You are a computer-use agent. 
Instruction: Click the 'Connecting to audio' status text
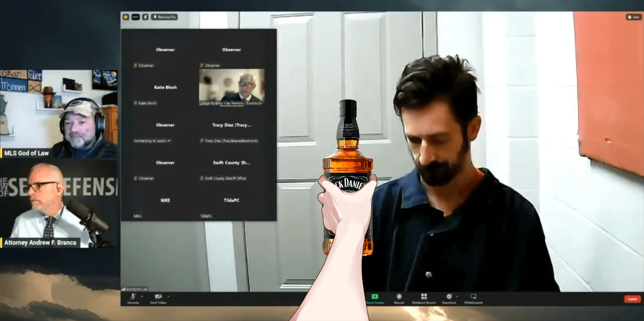[152, 141]
